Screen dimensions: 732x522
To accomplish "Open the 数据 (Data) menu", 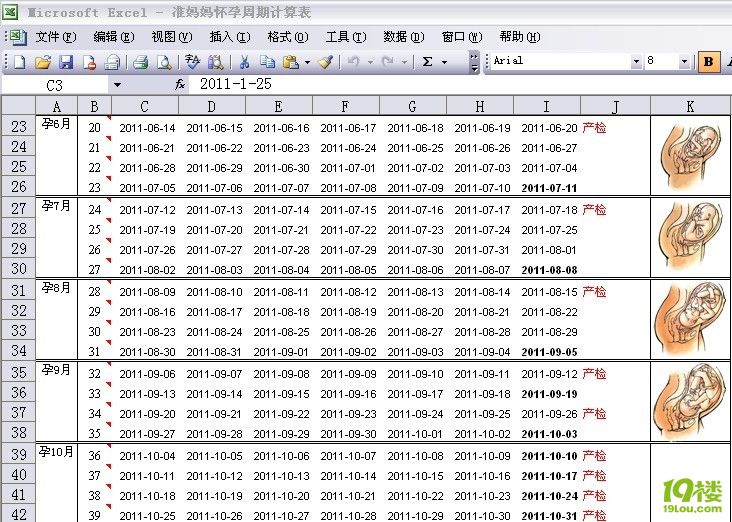I will point(402,37).
